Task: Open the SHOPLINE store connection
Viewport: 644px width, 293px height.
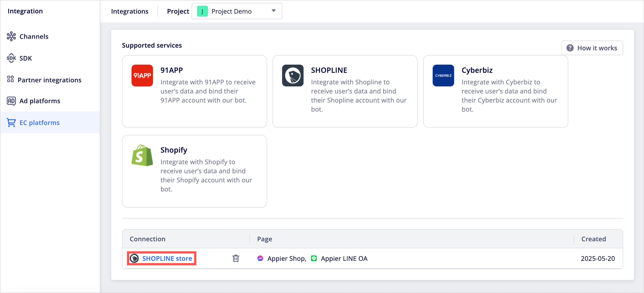Action: [167, 258]
